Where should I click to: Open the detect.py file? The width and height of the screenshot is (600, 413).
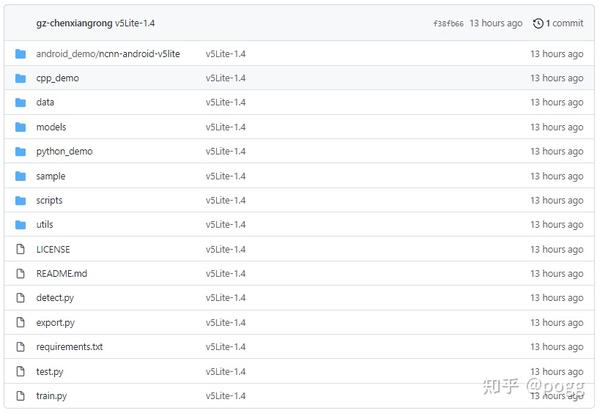pyautogui.click(x=54, y=298)
